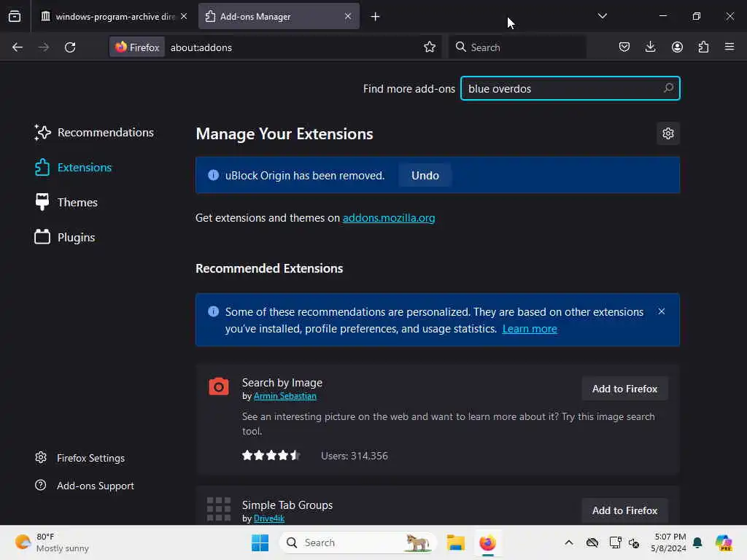Viewport: 747px width, 560px height.
Task: Show hidden system tray icons
Action: coord(569,542)
